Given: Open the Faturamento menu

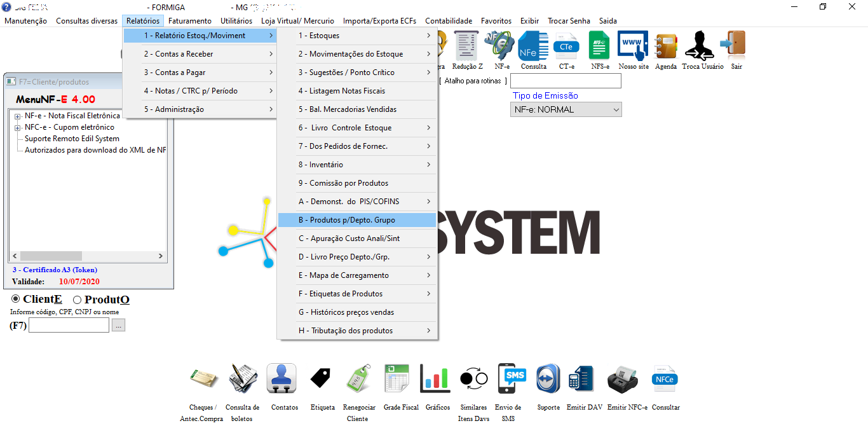Looking at the screenshot, I should click(x=190, y=21).
